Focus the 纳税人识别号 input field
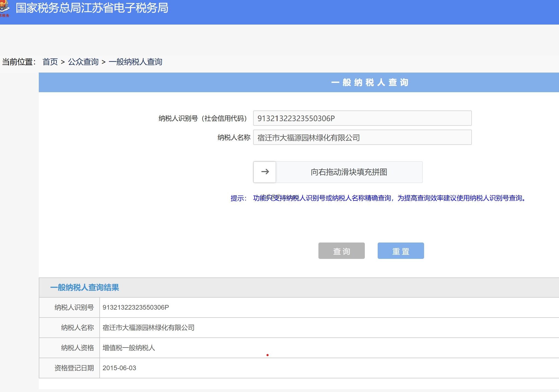This screenshot has height=392, width=559. (362, 118)
